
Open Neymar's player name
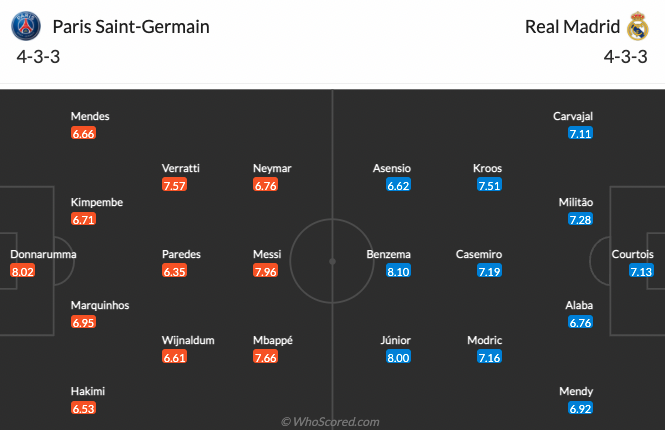coord(272,168)
